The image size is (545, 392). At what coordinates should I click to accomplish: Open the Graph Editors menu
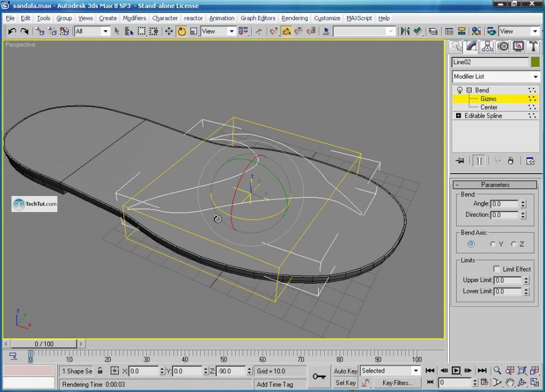coord(258,18)
